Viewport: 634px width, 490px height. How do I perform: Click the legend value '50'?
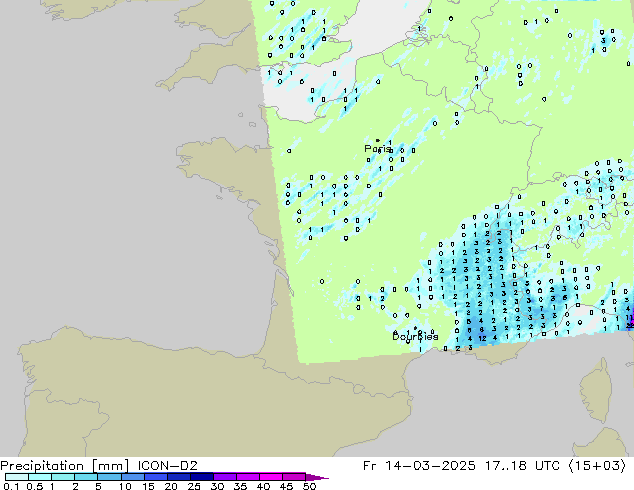(309, 486)
